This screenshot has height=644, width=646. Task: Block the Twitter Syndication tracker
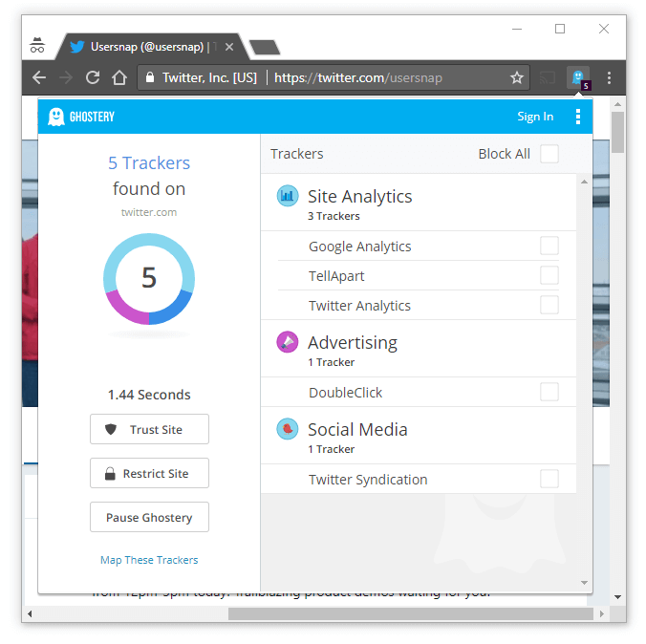[x=549, y=480]
